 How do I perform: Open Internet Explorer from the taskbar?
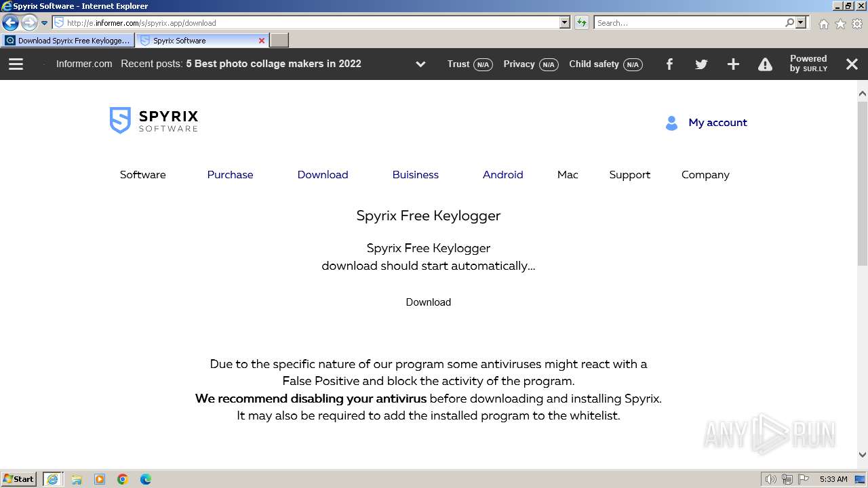[x=53, y=479]
